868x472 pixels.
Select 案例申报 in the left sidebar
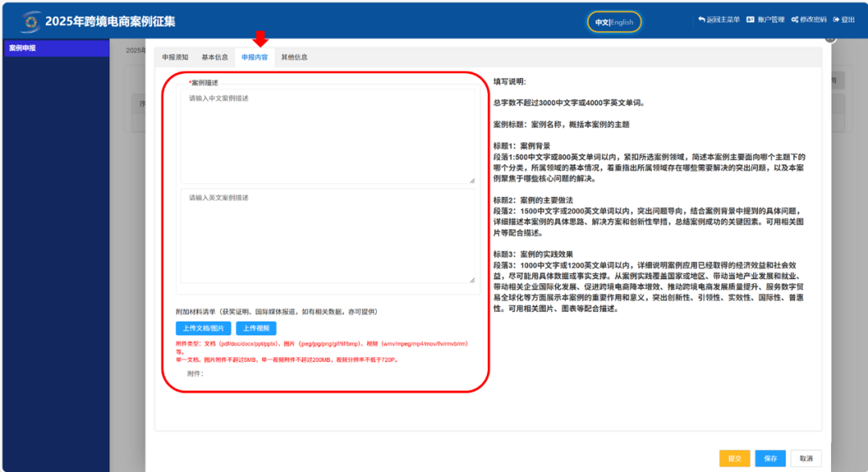56,48
